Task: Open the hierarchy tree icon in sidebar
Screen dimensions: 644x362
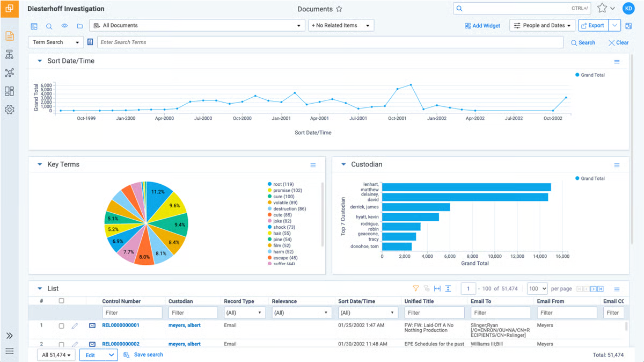Action: tap(9, 55)
